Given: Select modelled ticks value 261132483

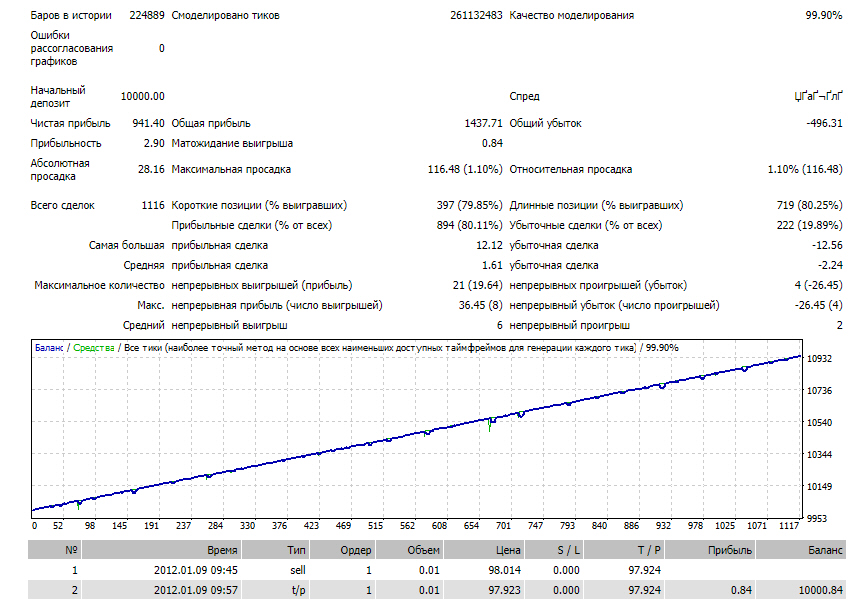Looking at the screenshot, I should point(476,15).
